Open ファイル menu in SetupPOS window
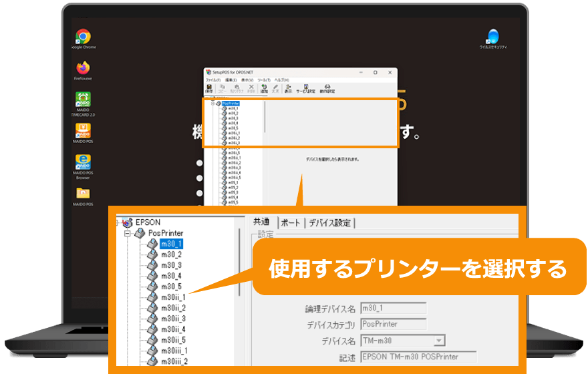The height and width of the screenshot is (374, 588). 213,80
